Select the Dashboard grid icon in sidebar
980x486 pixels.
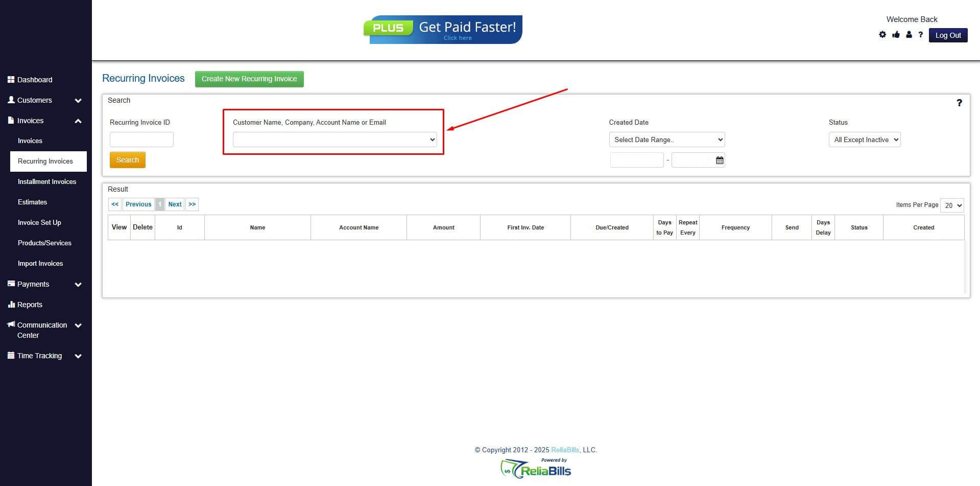coord(11,79)
